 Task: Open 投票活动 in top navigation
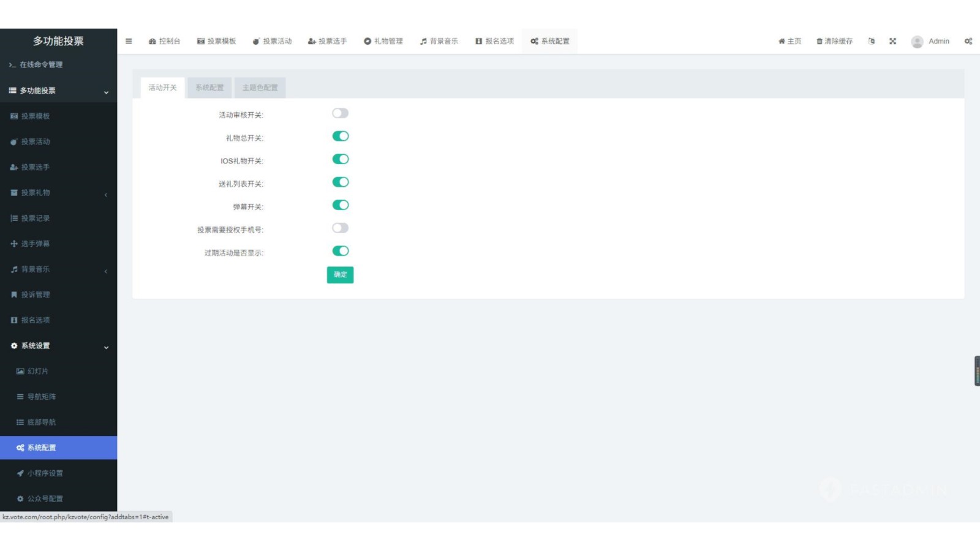pos(272,41)
